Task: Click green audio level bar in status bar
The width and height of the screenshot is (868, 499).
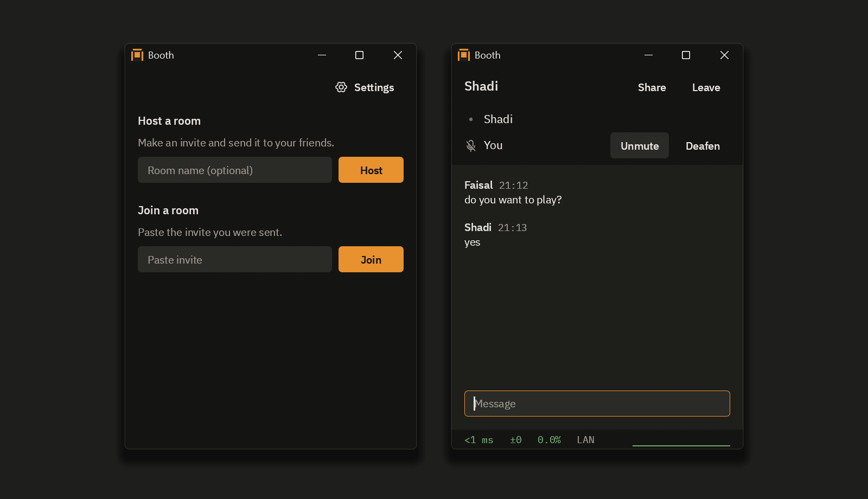Action: (x=681, y=445)
